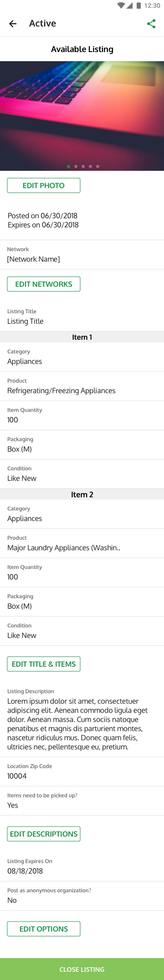Tap the Wi-Fi signal icon

121,5
